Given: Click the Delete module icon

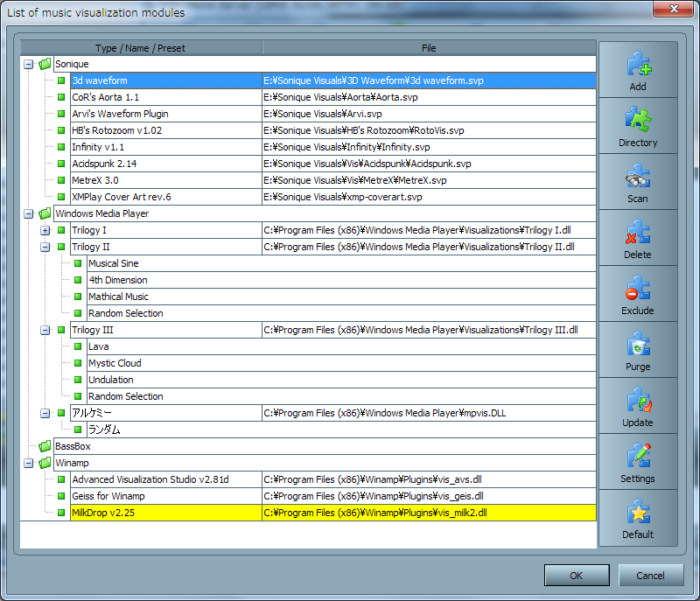Looking at the screenshot, I should [x=638, y=232].
